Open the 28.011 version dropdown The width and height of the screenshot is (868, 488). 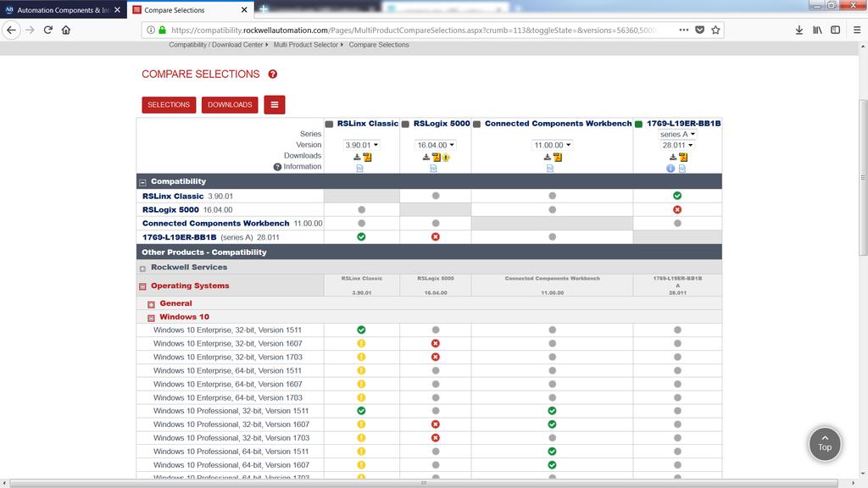click(x=677, y=145)
